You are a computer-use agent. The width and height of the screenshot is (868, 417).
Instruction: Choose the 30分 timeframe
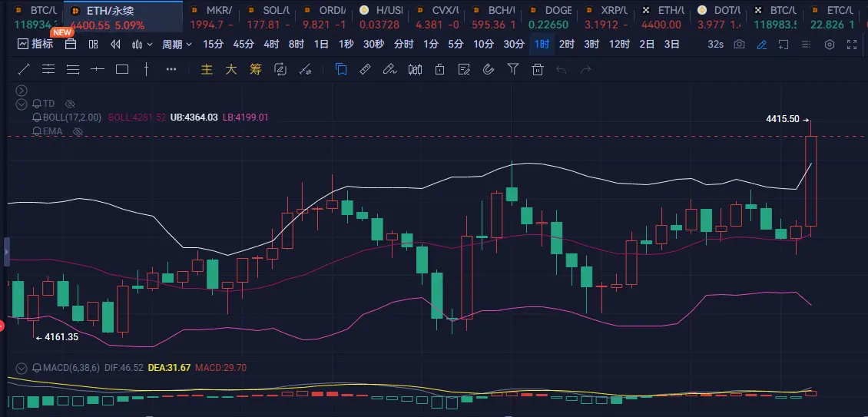(x=514, y=45)
